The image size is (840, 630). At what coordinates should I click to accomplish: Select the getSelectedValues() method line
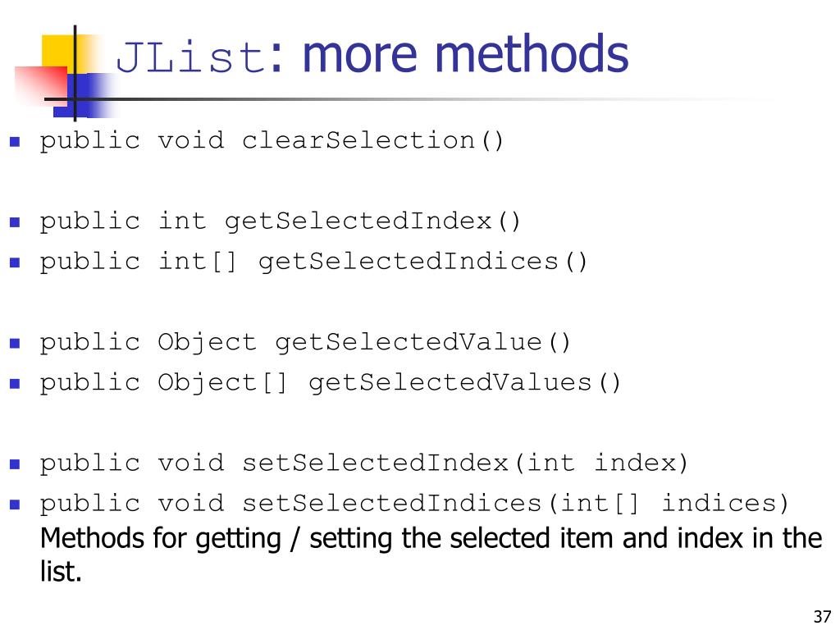coord(330,383)
